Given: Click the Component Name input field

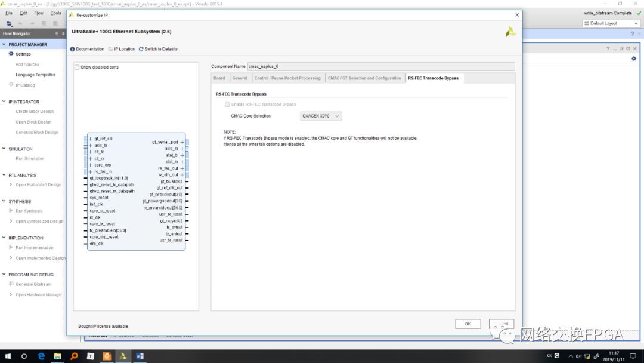Looking at the screenshot, I should click(381, 66).
